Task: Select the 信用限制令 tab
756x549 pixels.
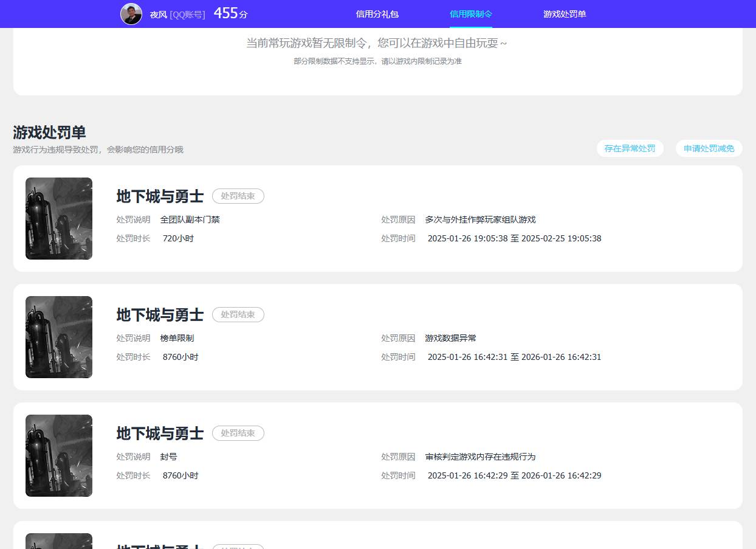Action: 471,14
